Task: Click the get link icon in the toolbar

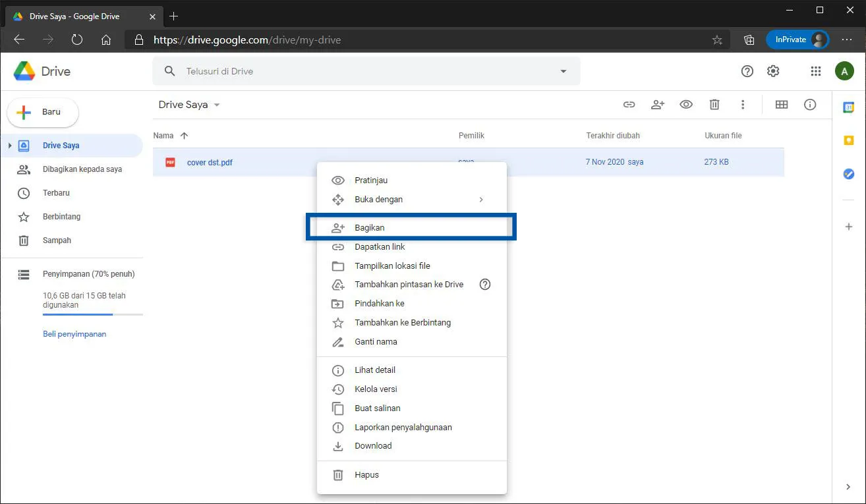Action: pos(629,104)
